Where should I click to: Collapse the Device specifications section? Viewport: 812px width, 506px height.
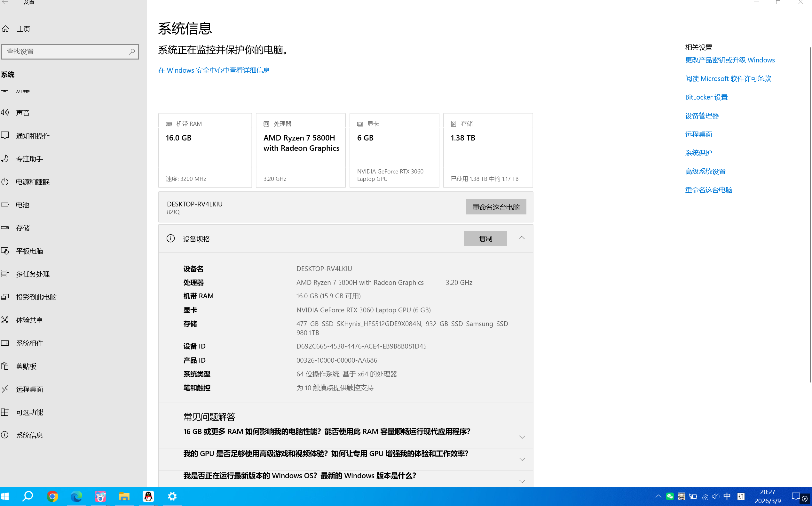click(521, 238)
